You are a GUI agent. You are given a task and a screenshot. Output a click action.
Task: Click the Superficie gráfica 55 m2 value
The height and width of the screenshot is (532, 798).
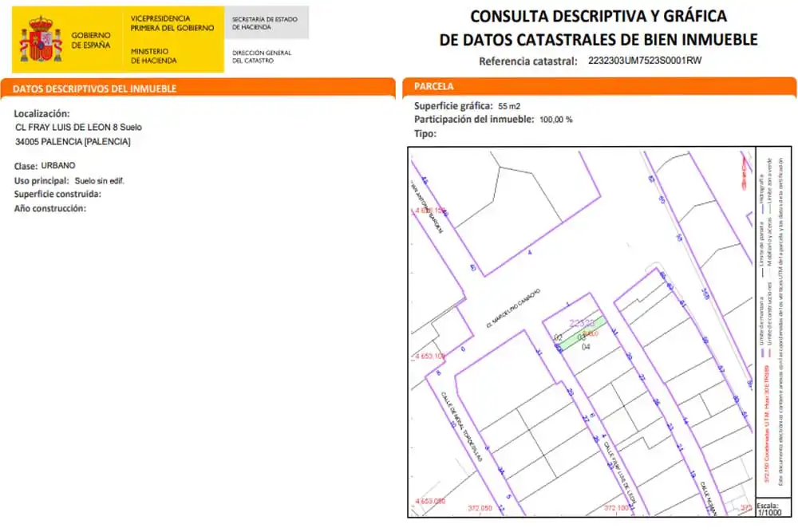pyautogui.click(x=509, y=106)
